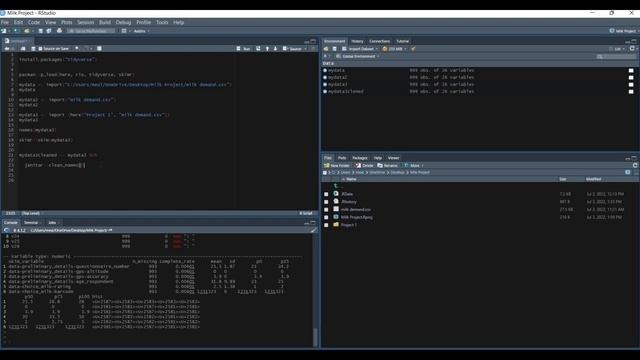This screenshot has height=360, width=640.
Task: Expand the Source button dropdown arrow
Action: tap(305, 49)
